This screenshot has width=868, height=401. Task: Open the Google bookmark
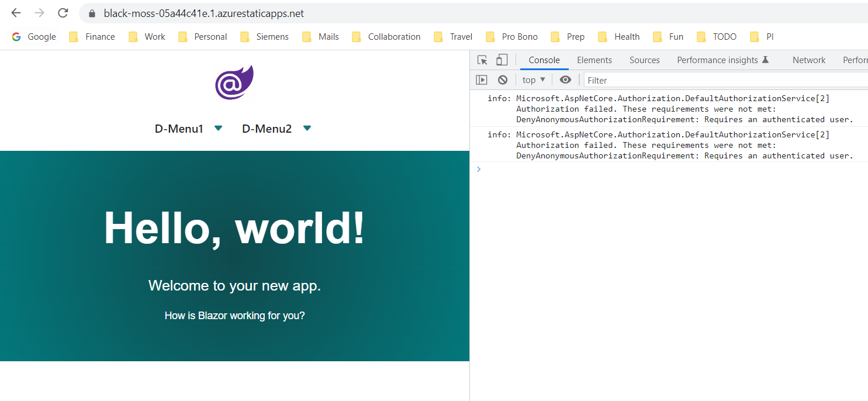point(33,36)
